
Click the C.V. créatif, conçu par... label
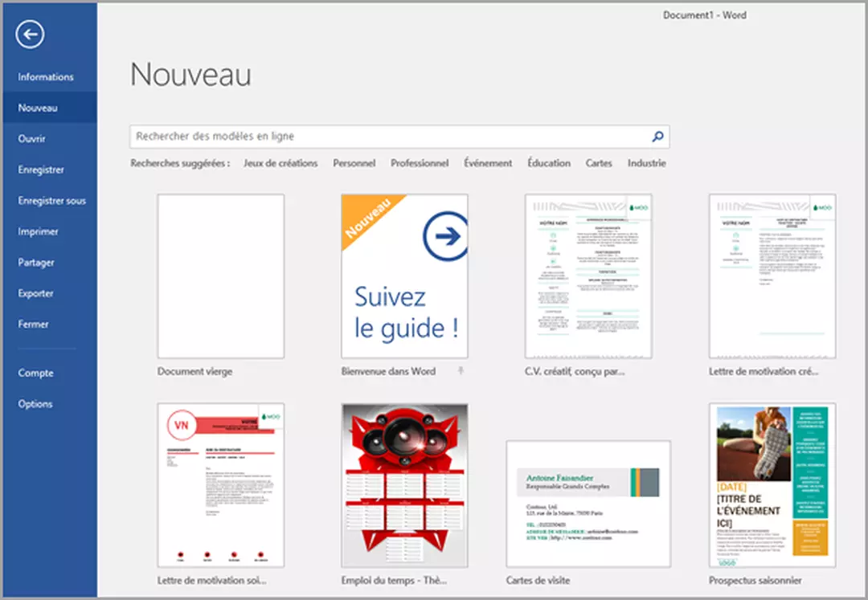[x=575, y=372]
